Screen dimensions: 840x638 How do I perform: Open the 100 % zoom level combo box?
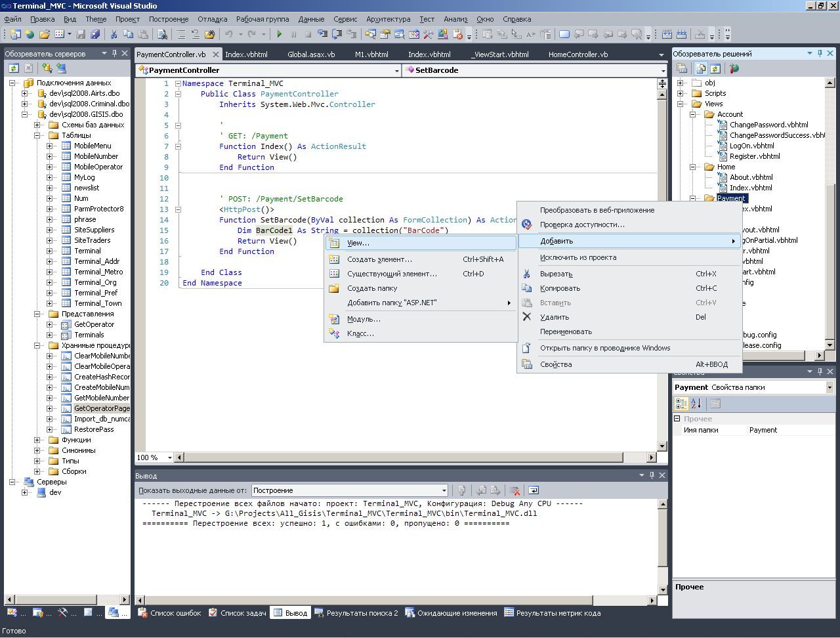tap(169, 457)
